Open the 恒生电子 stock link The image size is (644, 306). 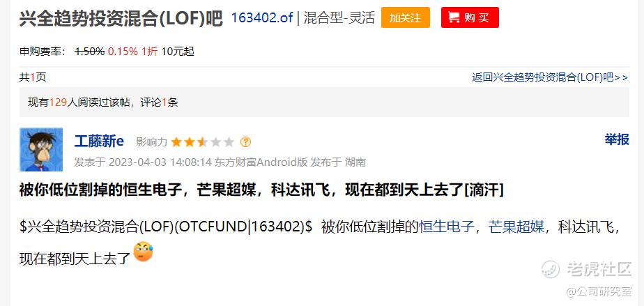[x=447, y=227]
